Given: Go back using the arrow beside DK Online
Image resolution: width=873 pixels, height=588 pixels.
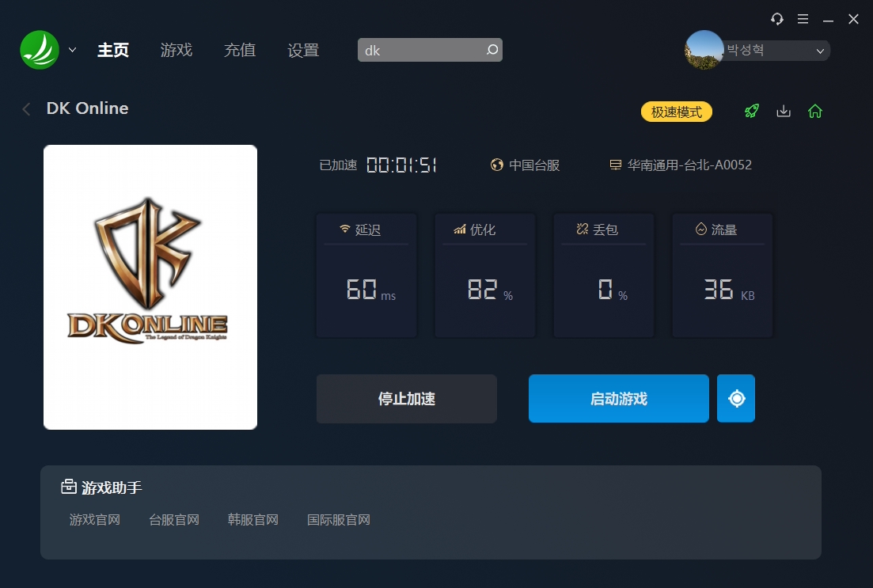Looking at the screenshot, I should [27, 109].
